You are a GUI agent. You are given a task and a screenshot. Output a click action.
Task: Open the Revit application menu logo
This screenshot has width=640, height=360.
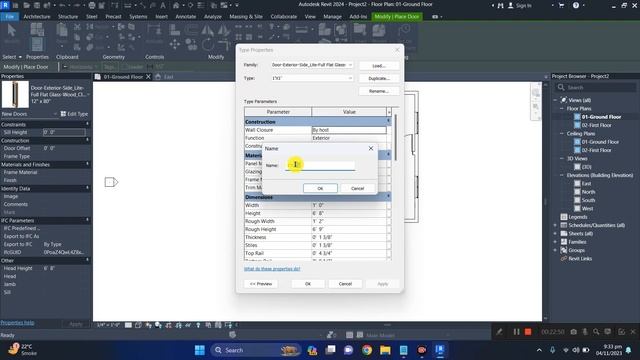click(5, 5)
